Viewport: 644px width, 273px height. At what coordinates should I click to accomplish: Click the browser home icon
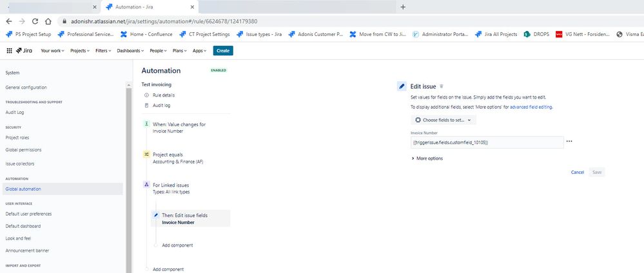pyautogui.click(x=48, y=21)
